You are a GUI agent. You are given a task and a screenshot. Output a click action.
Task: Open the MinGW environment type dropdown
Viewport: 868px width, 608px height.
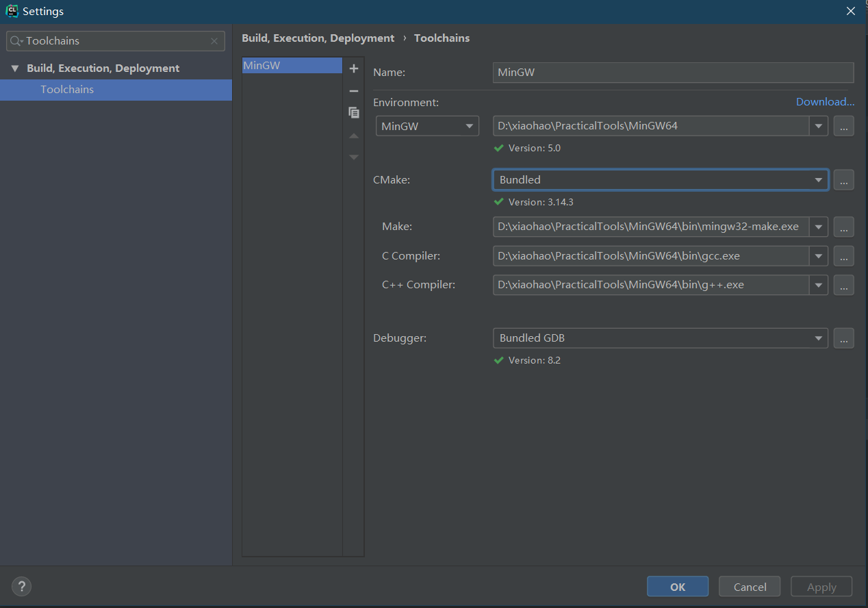[427, 126]
